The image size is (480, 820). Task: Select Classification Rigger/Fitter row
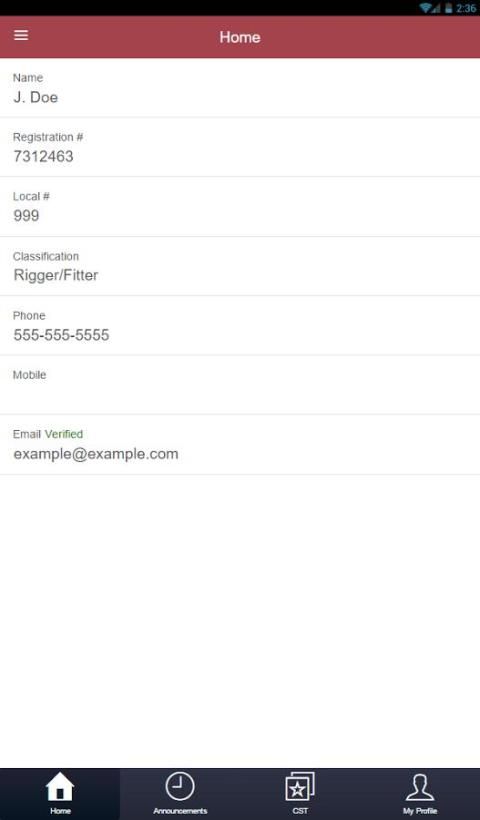[240, 266]
